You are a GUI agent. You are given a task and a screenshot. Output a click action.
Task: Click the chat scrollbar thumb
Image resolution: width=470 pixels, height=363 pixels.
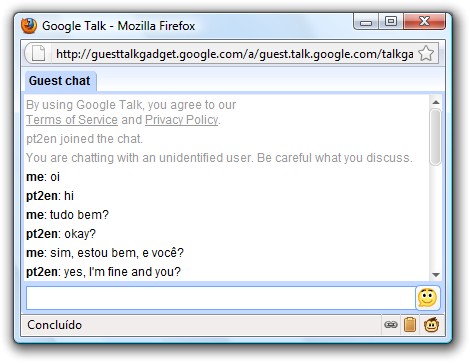435,137
